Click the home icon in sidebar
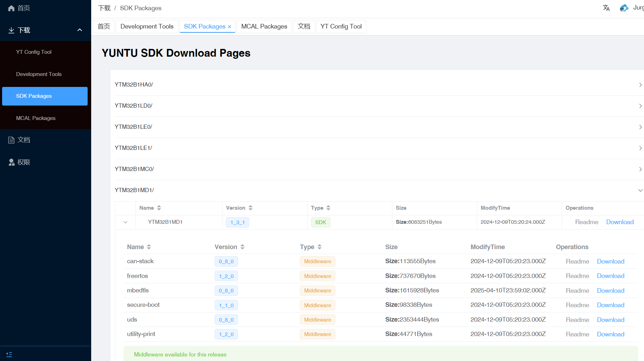 point(11,8)
